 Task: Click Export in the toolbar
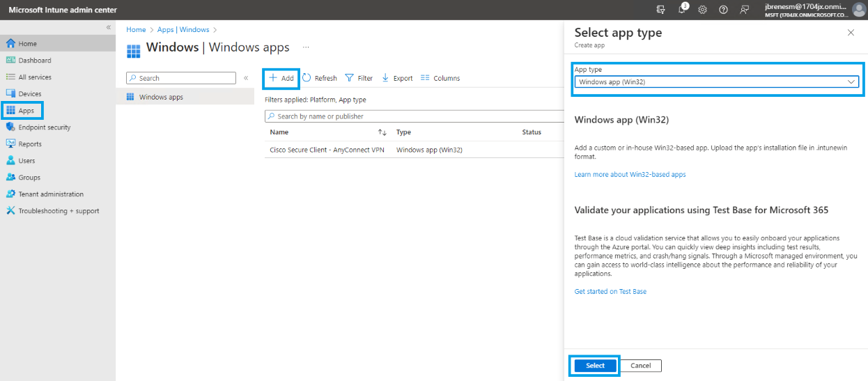click(397, 78)
